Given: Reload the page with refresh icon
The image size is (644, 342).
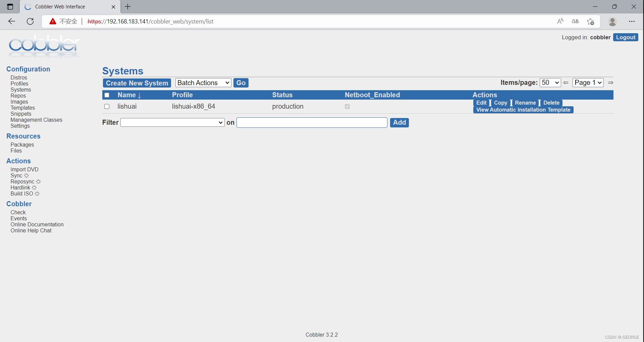Looking at the screenshot, I should coord(30,21).
